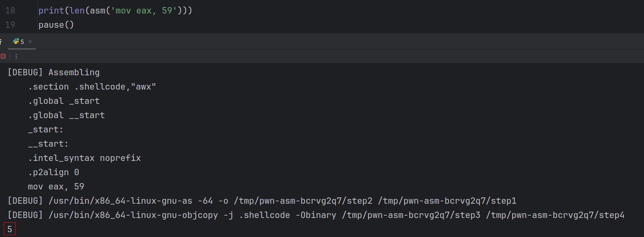
Task: Click the /tmp/pwn-asm-bcrvg2q7/step4 path in console
Action: pos(555,215)
